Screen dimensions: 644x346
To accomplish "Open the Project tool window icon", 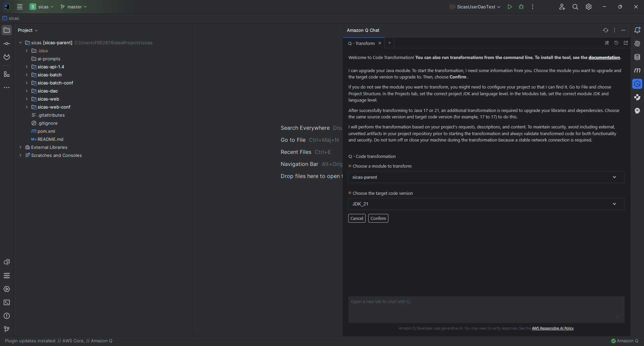I will 7,30.
